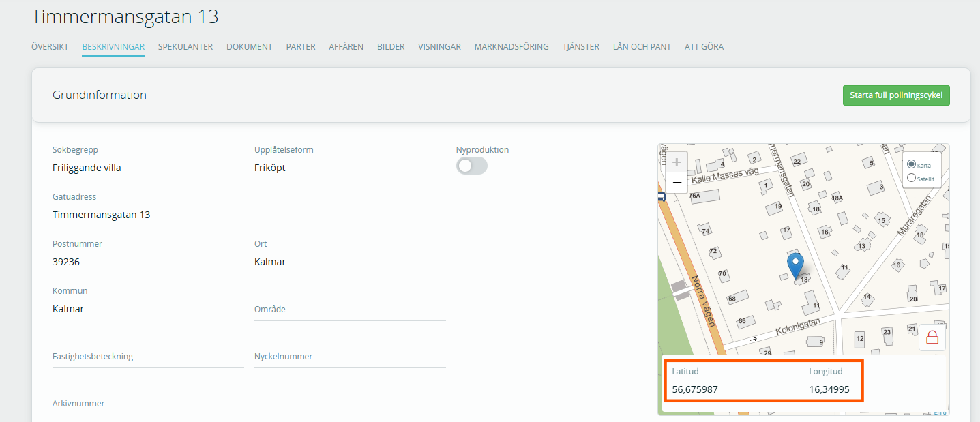Image resolution: width=980 pixels, height=422 pixels.
Task: Select the Karta map view radio button
Action: [912, 164]
